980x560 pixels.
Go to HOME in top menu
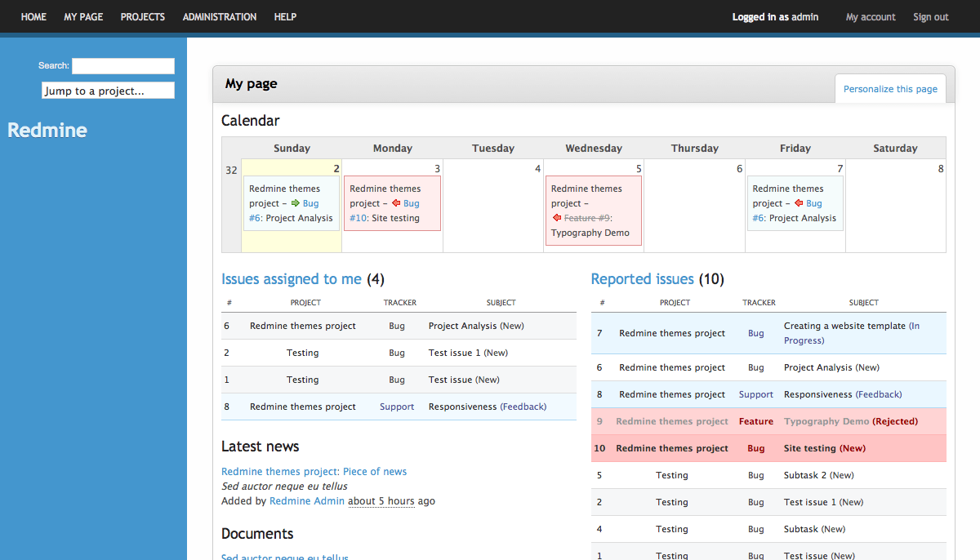(33, 17)
